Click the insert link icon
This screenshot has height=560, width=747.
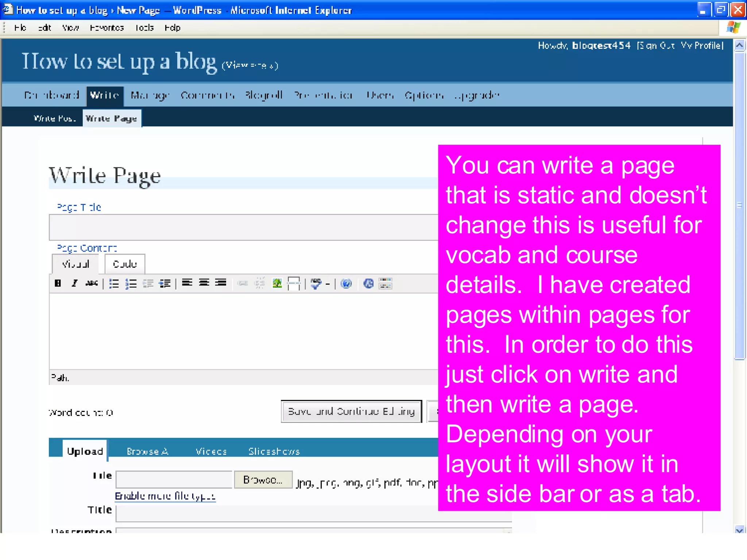243,283
